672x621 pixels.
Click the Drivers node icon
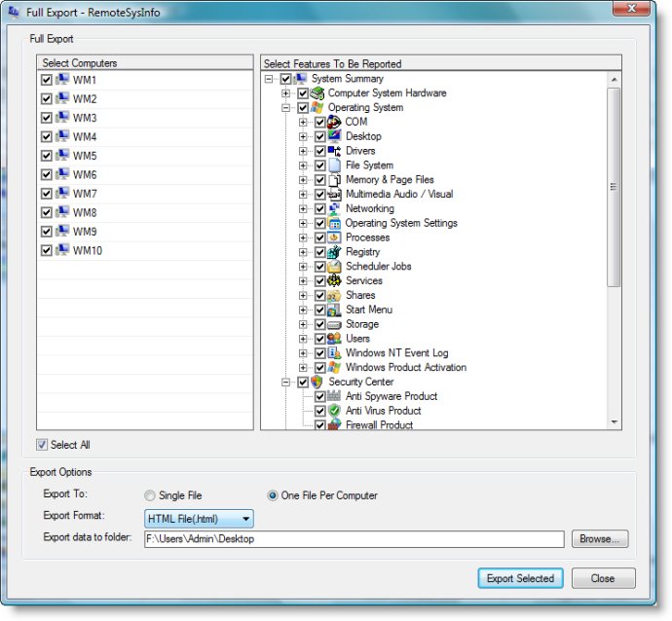pos(334,151)
